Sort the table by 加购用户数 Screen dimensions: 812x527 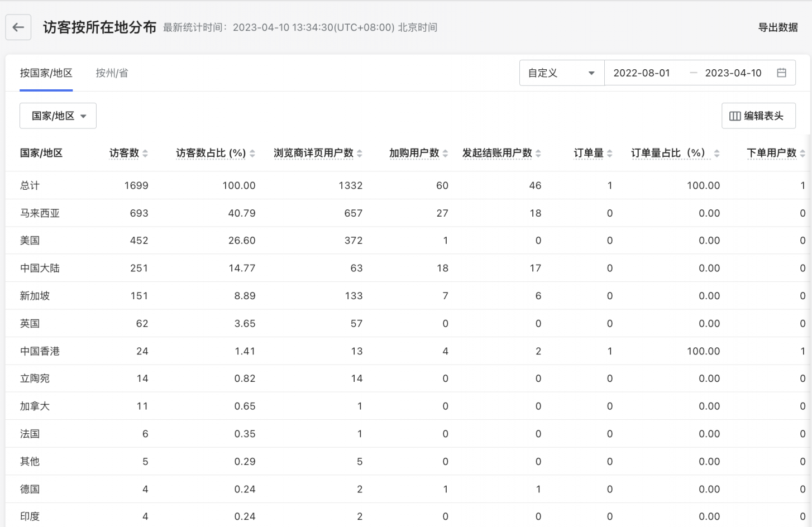coord(446,152)
